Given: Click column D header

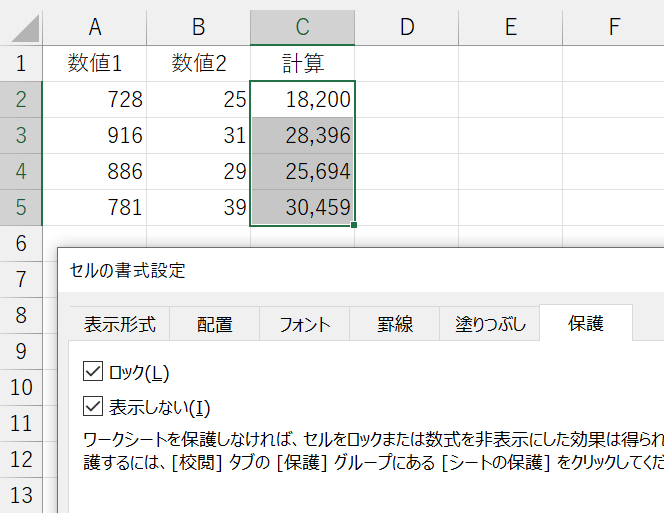Looking at the screenshot, I should (x=406, y=27).
